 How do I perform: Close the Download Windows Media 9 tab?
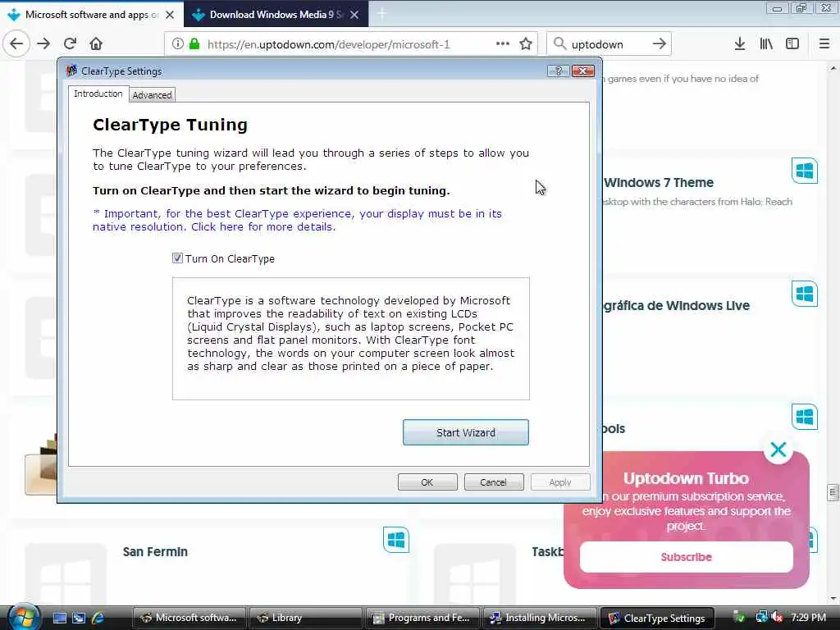click(354, 15)
